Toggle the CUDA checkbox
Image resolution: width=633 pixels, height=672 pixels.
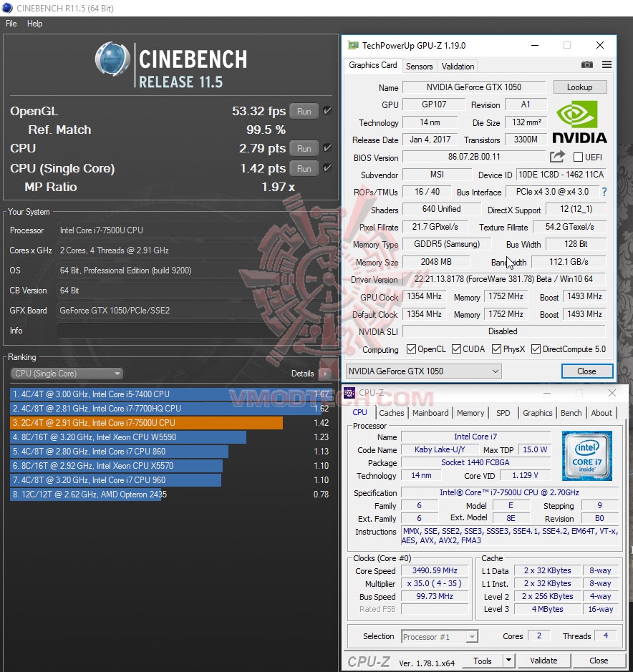(456, 349)
